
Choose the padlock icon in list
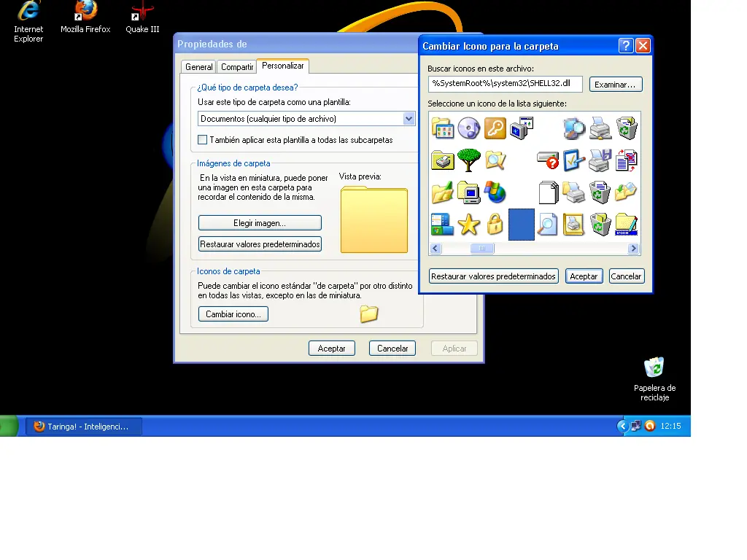495,225
